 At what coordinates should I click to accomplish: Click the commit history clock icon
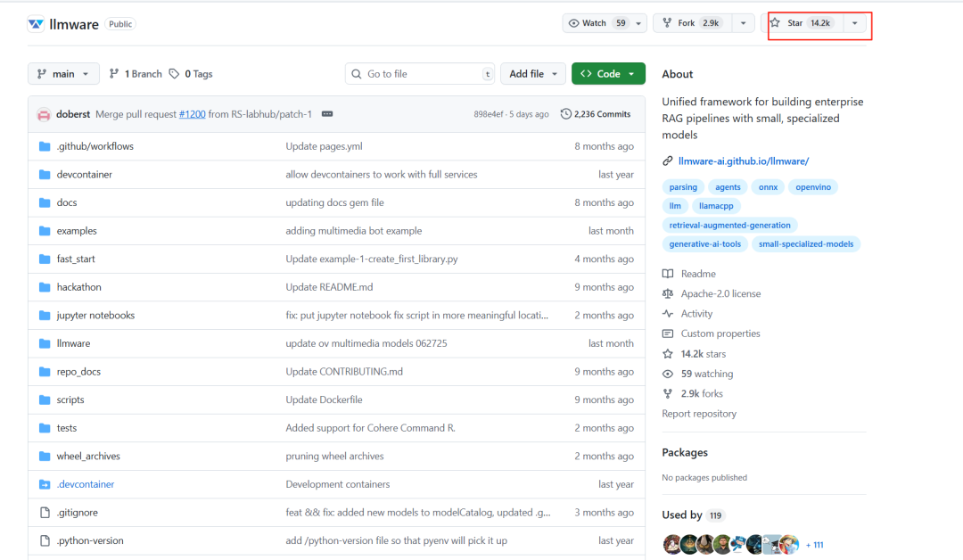pos(565,114)
